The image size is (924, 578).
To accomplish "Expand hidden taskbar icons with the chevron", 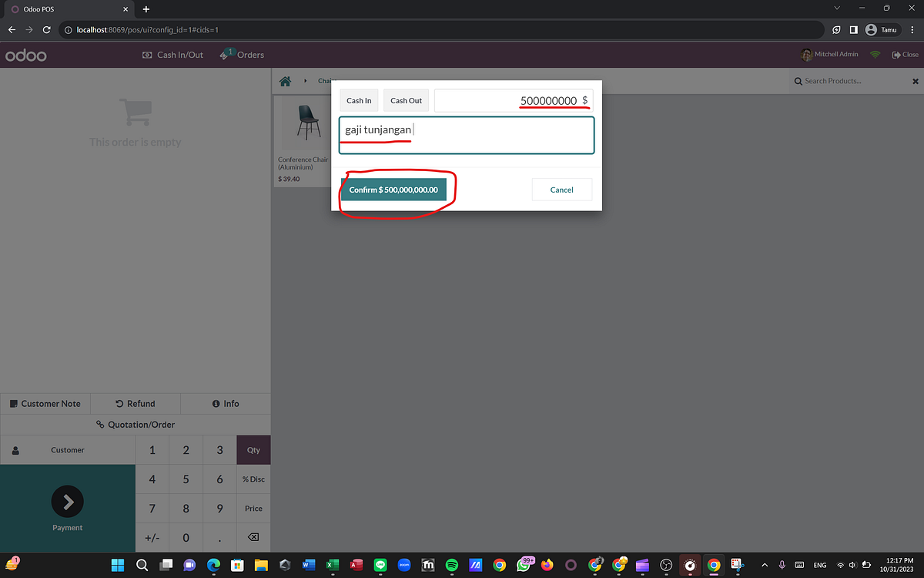I will tap(765, 565).
